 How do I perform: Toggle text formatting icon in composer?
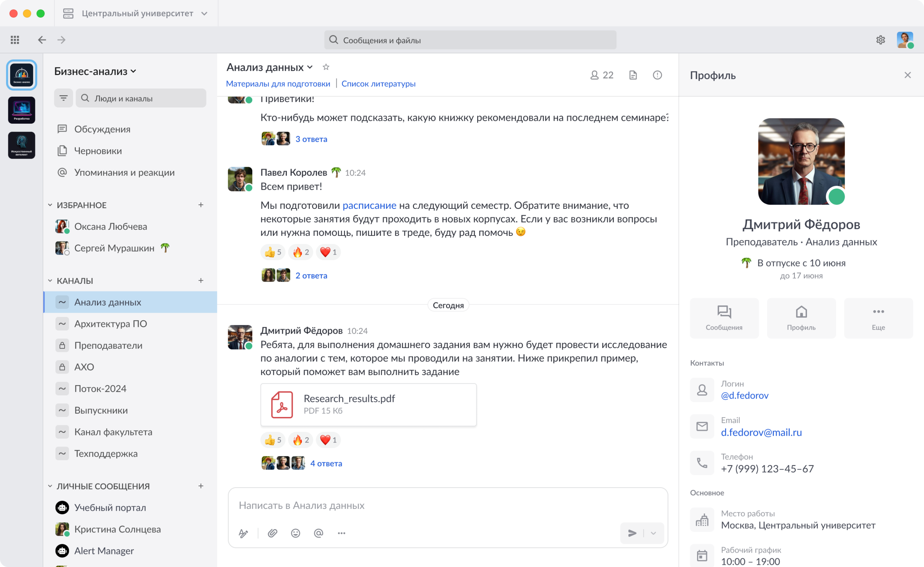(243, 533)
